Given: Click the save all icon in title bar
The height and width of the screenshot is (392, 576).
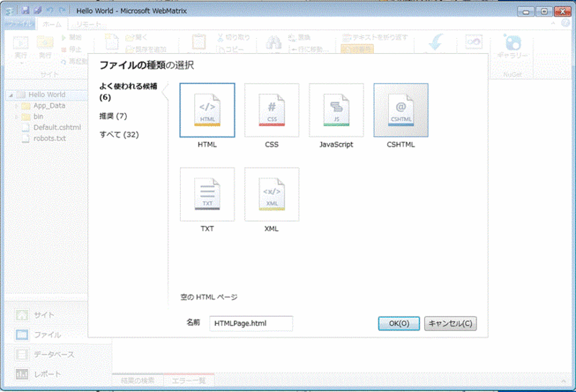Looking at the screenshot, I should [x=37, y=11].
